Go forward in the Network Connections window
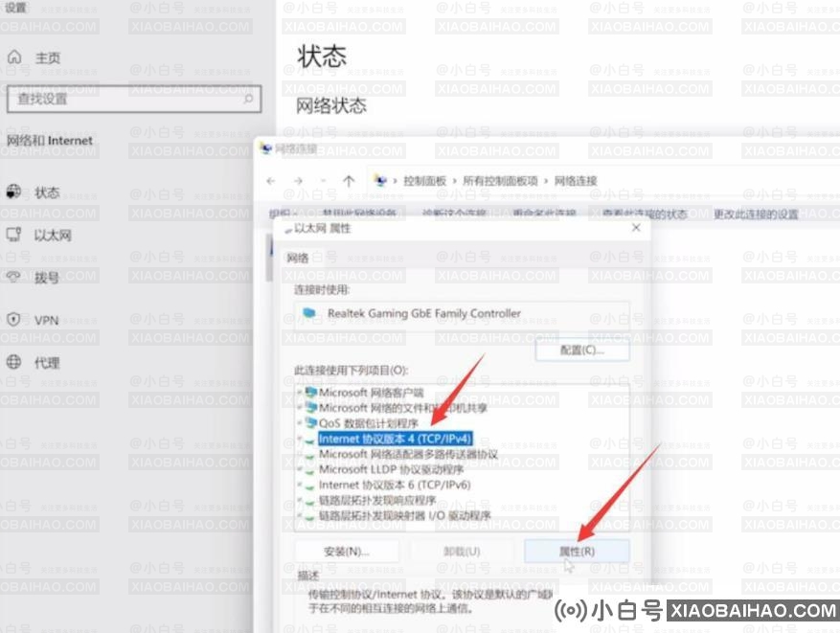840x633 pixels. (x=299, y=181)
